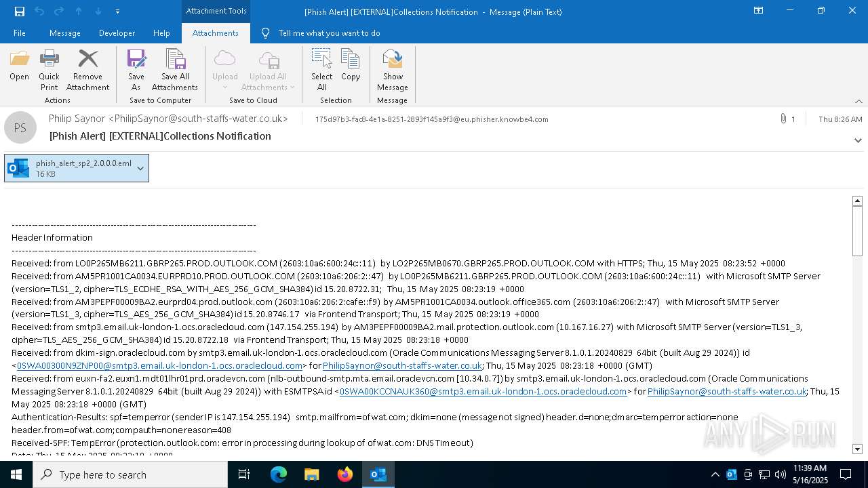This screenshot has height=488, width=868.
Task: Click the 0SWA00300N9ZNP00@smtp3 oraclecloud link
Action: tap(159, 365)
